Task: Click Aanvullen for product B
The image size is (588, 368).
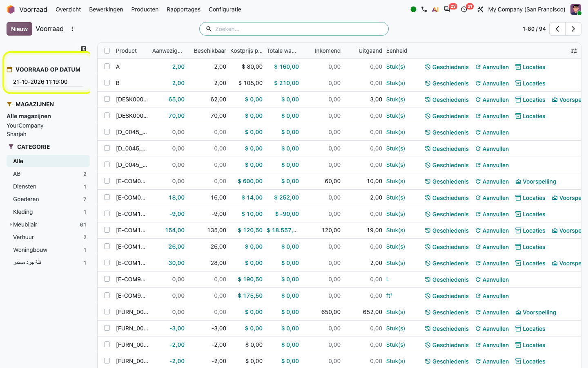Action: [492, 83]
